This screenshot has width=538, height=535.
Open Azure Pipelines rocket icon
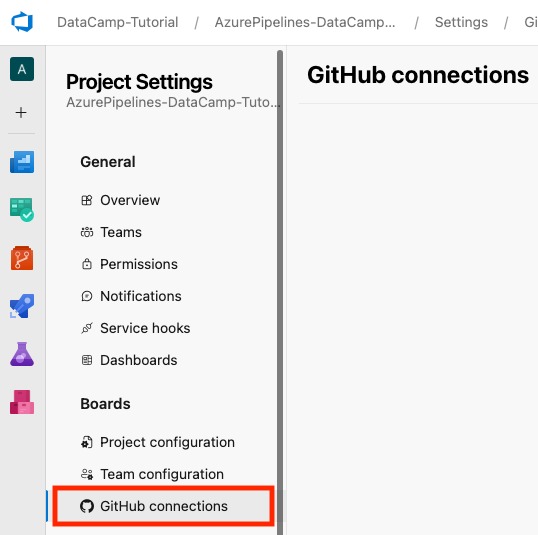[x=22, y=306]
